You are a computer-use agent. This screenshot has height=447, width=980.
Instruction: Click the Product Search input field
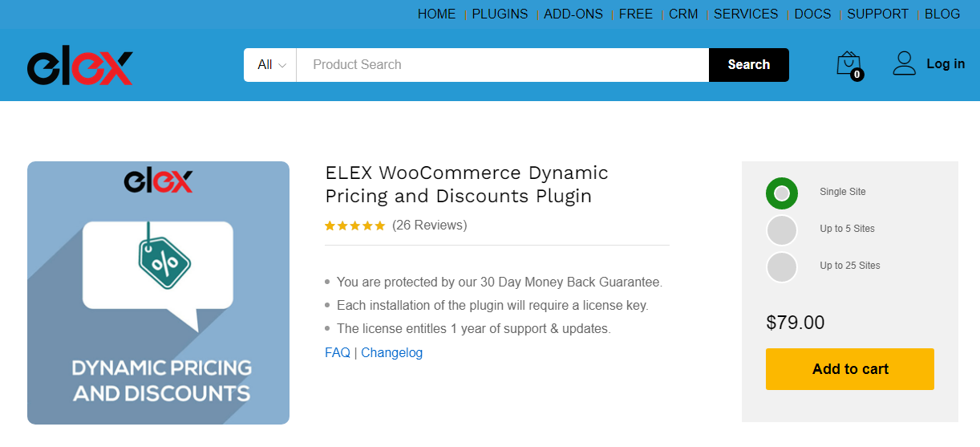pyautogui.click(x=503, y=65)
